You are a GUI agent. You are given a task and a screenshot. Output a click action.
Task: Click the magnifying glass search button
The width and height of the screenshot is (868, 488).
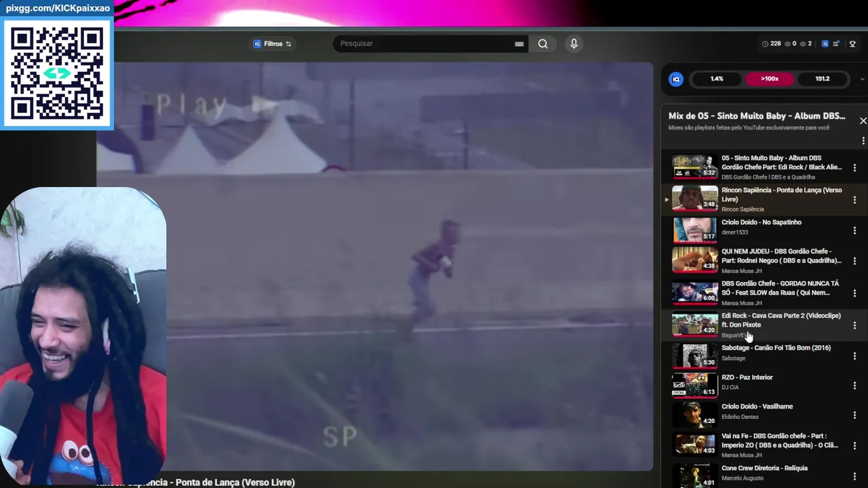[542, 43]
